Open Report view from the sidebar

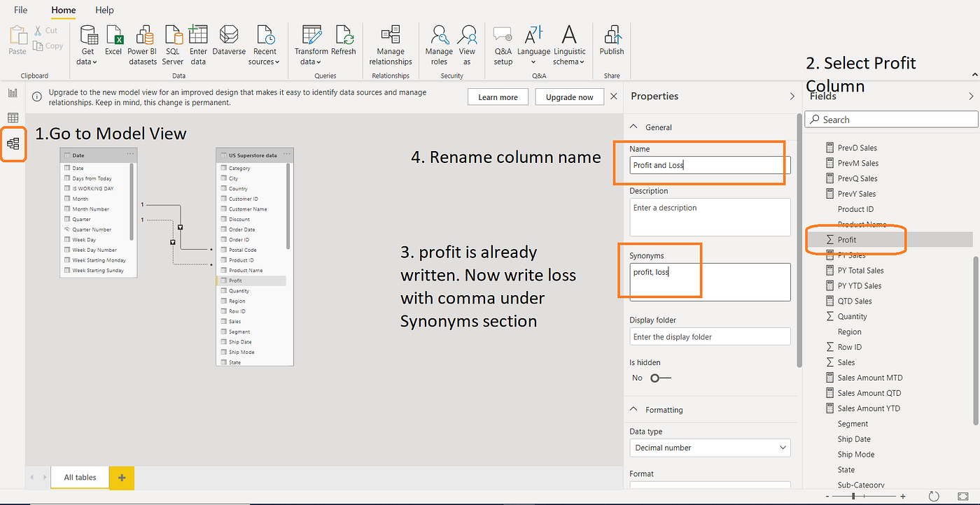(x=13, y=92)
